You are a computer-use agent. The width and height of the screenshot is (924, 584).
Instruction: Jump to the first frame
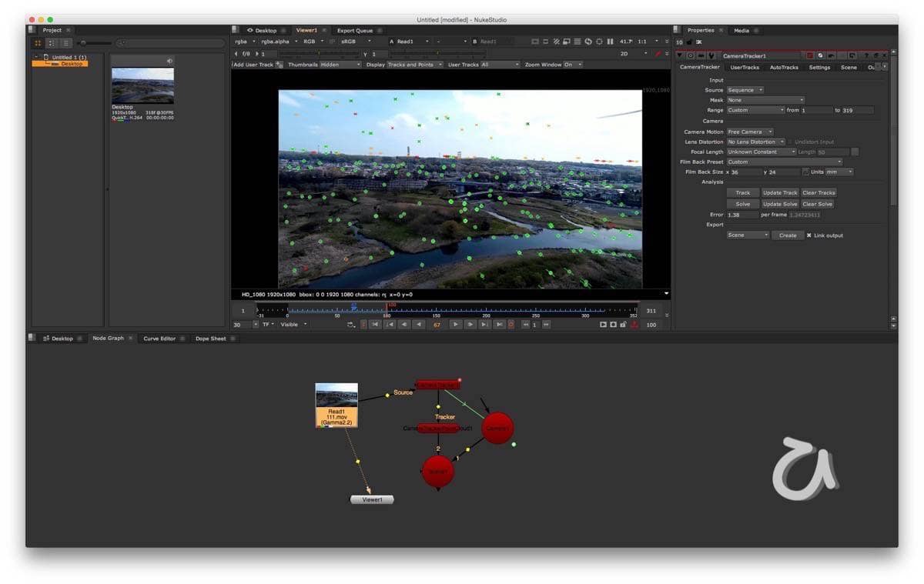[x=375, y=325]
